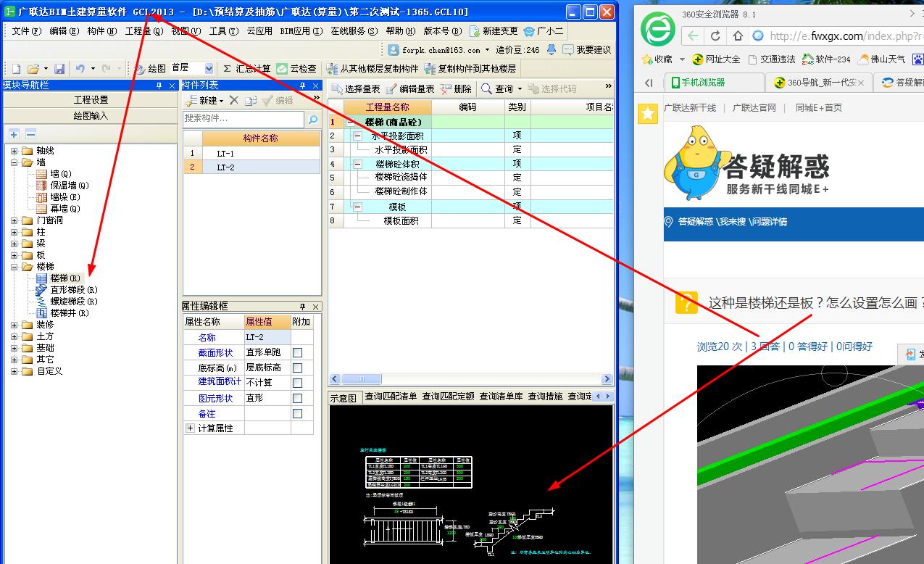Screen dimensions: 924x564
Task: Select the 螺旋梯段(R) tree item
Action: [73, 302]
